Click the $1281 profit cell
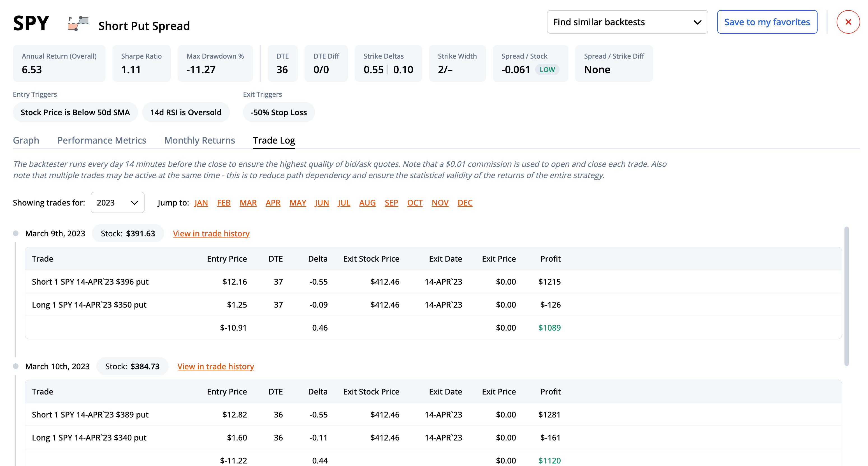This screenshot has width=868, height=466. 550,414
